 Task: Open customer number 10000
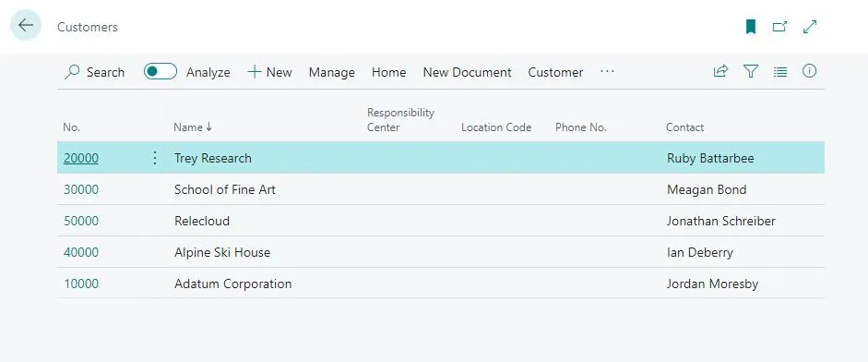click(x=81, y=284)
